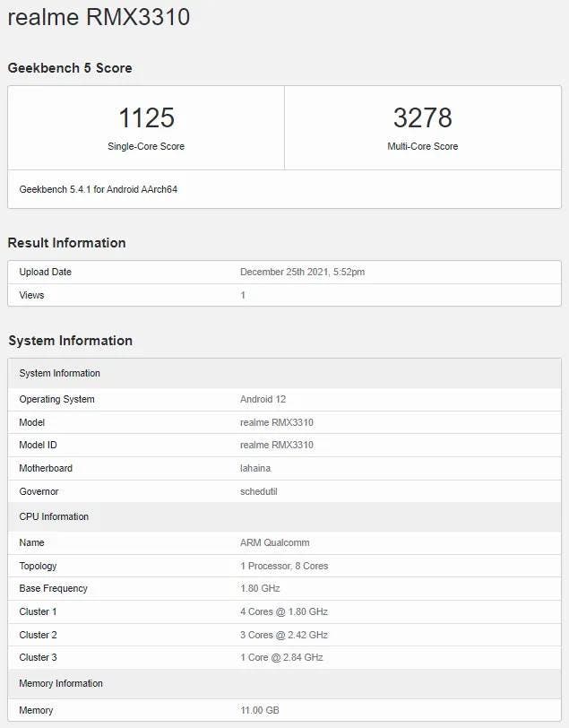Select realme RMX3310 value in Model ID row
This screenshot has height=728, width=569.
click(x=277, y=445)
